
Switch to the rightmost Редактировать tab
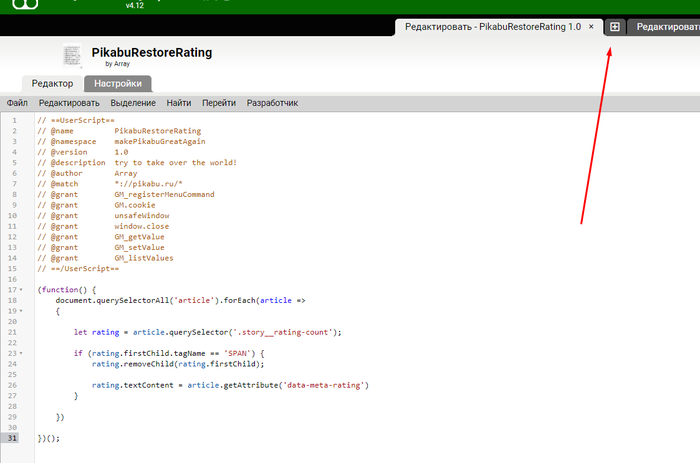click(666, 27)
